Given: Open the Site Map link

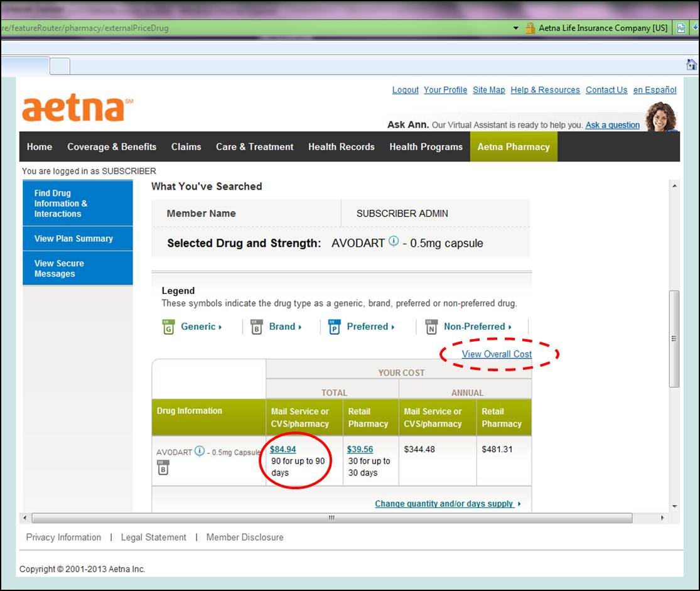Looking at the screenshot, I should click(x=489, y=90).
